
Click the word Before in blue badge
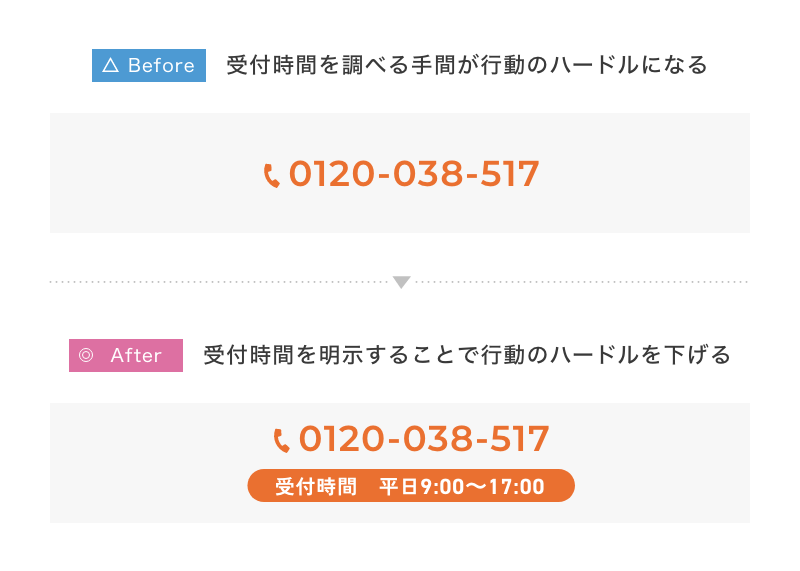point(161,65)
